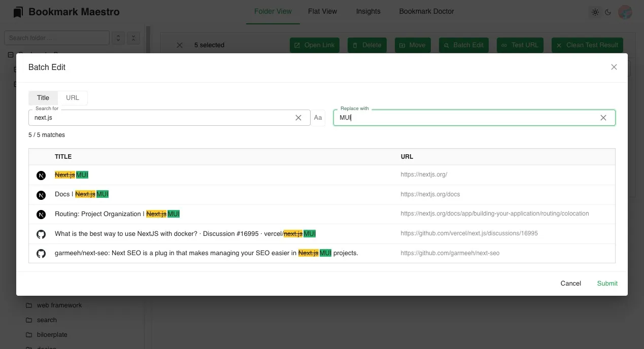Click the Test URL button
This screenshot has width=644, height=349.
pyautogui.click(x=520, y=45)
